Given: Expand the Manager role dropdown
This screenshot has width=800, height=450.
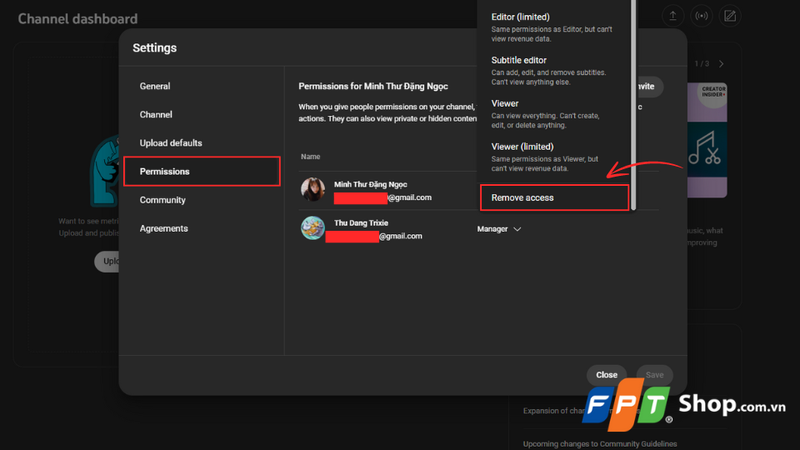Looking at the screenshot, I should [x=499, y=229].
